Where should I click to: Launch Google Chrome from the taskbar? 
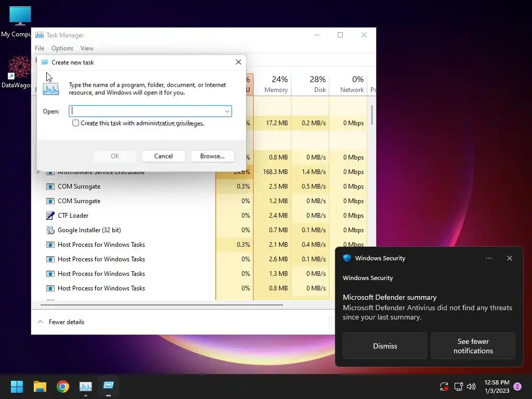coord(63,387)
